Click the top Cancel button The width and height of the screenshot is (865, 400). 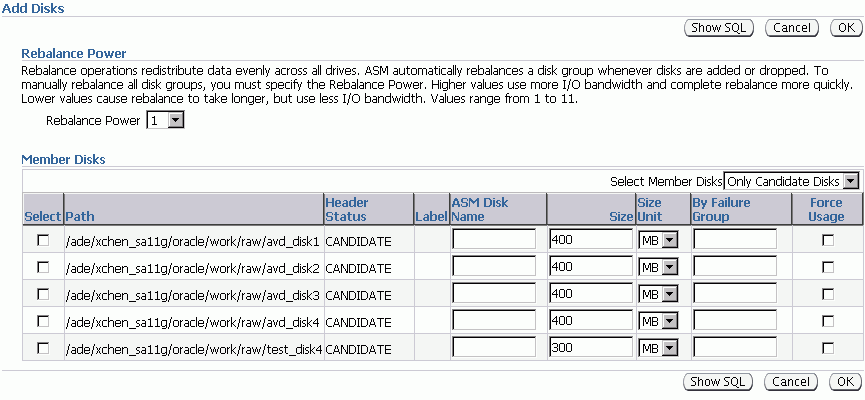[792, 28]
